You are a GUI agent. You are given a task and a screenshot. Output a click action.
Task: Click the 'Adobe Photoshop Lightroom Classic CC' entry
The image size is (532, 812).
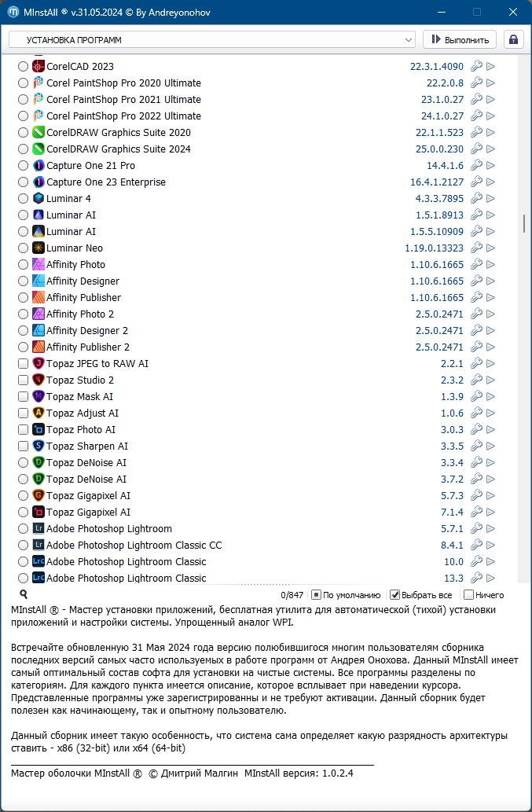point(134,546)
